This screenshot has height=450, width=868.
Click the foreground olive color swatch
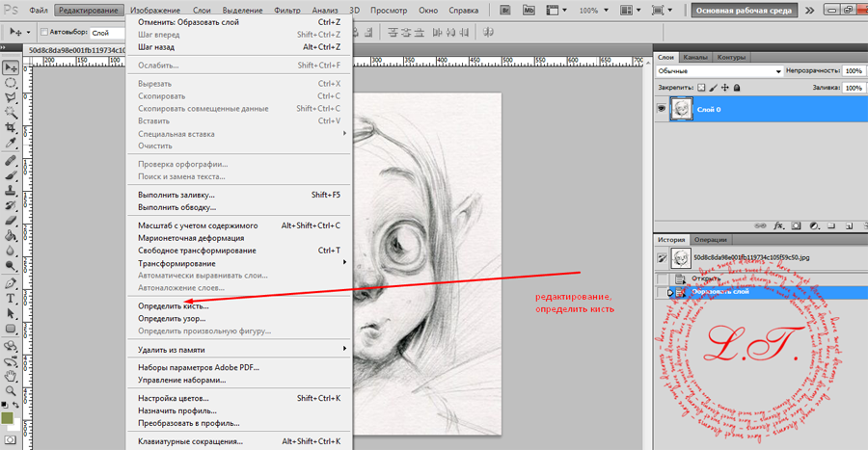pos(7,418)
